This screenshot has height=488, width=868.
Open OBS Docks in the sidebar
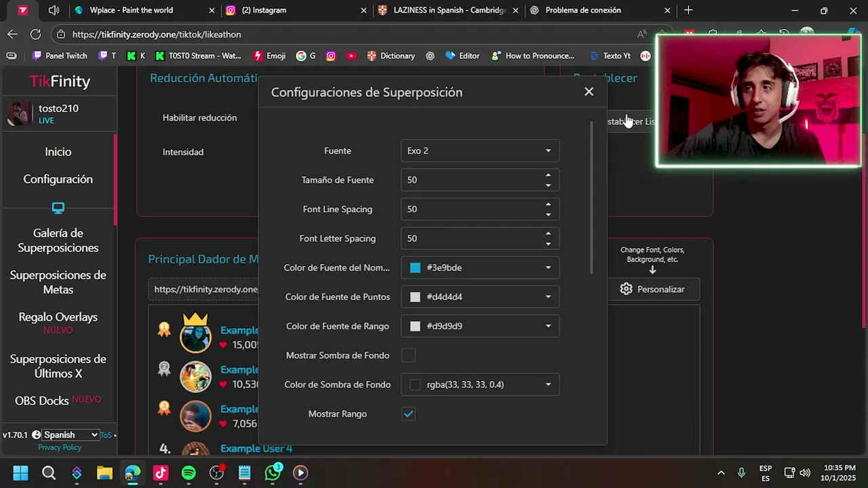click(x=42, y=401)
